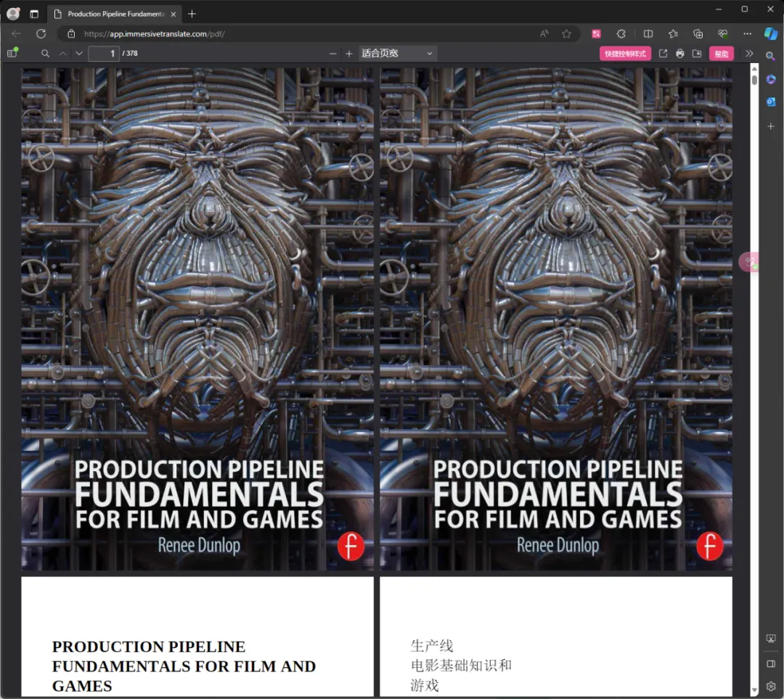Click the pink 帮助 button
784x699 pixels.
(x=721, y=54)
